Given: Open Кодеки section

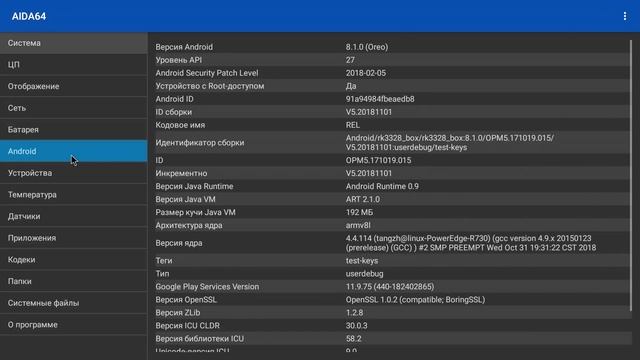Looking at the screenshot, I should 73,259.
